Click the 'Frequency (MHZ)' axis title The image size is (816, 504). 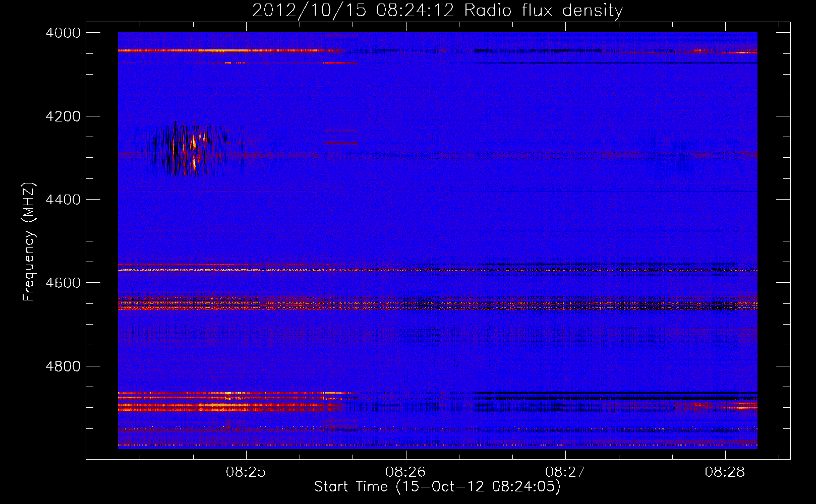click(x=29, y=242)
